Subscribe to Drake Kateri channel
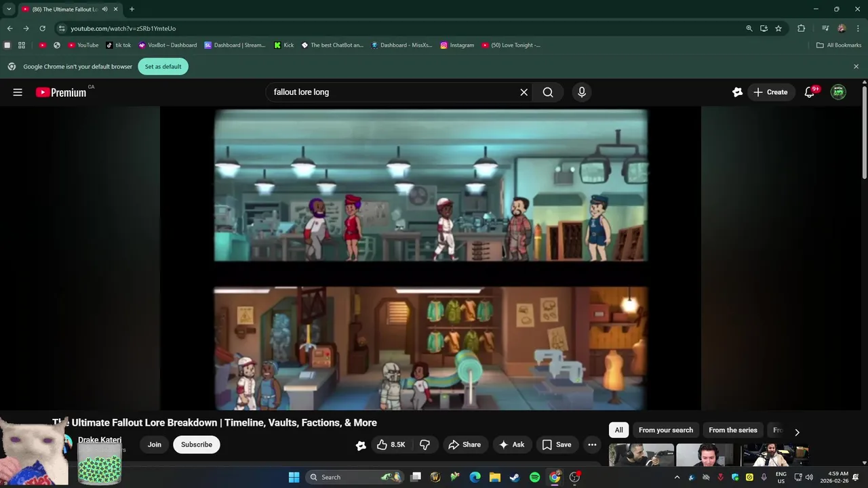This screenshot has width=868, height=488. (x=197, y=445)
